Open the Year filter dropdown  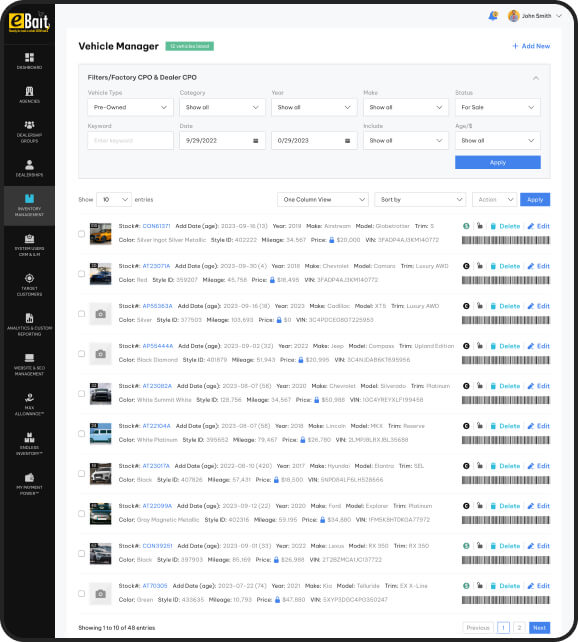point(314,107)
